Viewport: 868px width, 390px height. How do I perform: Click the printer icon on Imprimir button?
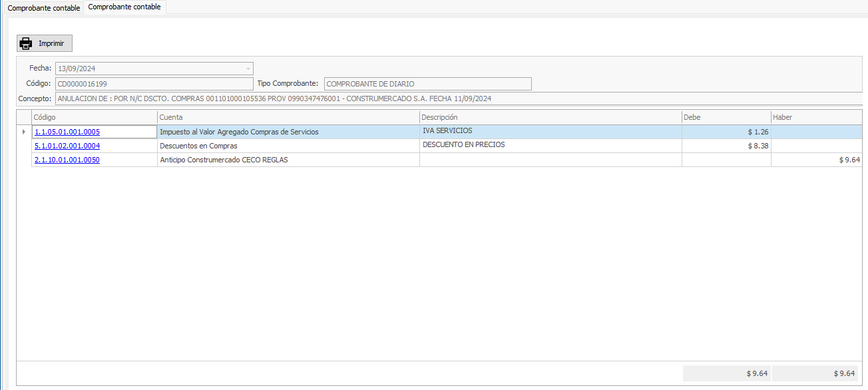[26, 44]
